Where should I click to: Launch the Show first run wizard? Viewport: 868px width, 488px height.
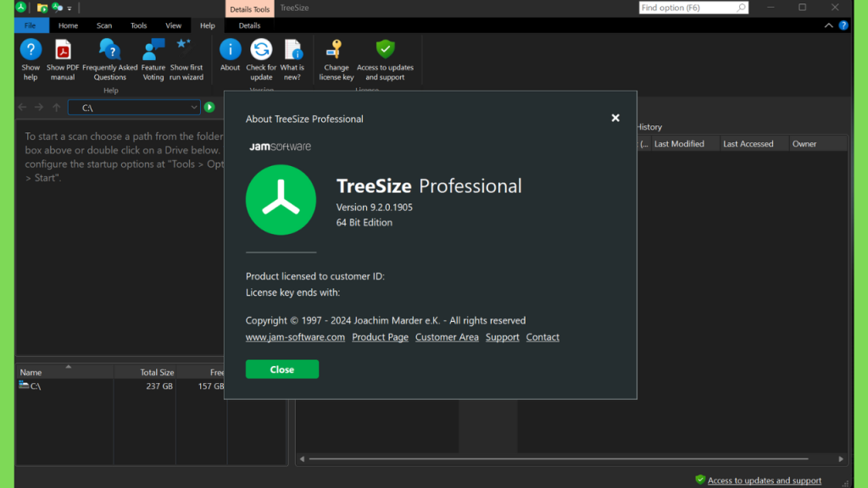pos(186,59)
